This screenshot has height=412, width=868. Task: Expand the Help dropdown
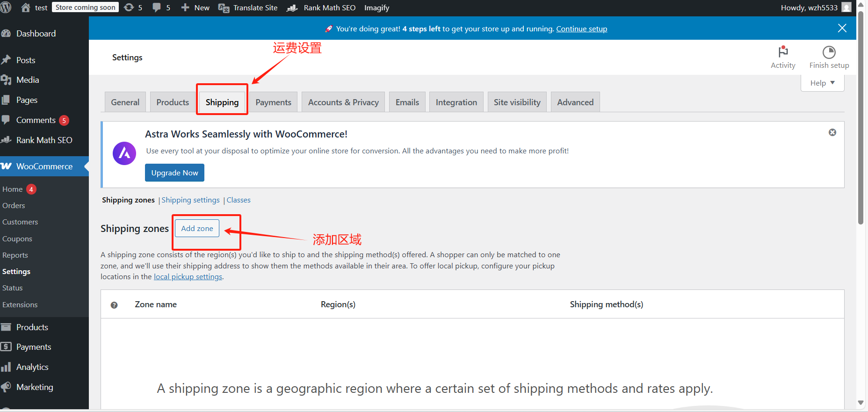(822, 83)
